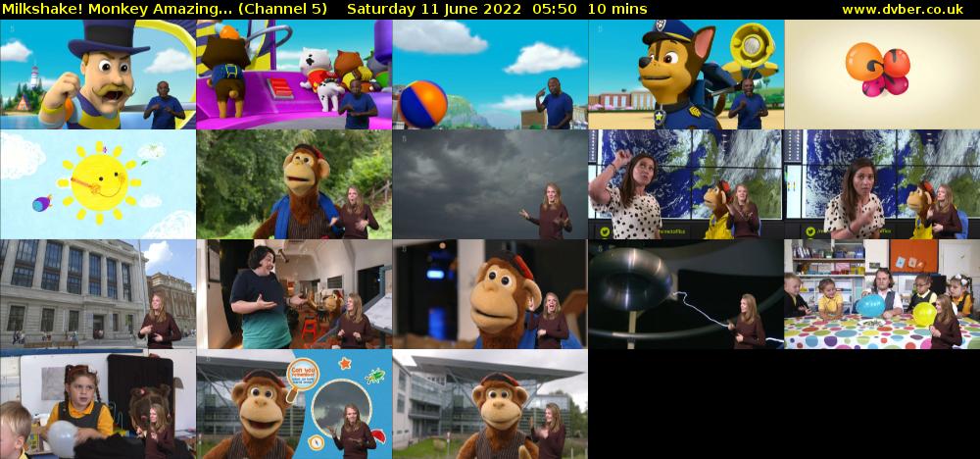Image resolution: width=980 pixels, height=459 pixels.
Task: Open thumbnail with 'Can you remember' quiz graphic
Action: click(x=294, y=404)
